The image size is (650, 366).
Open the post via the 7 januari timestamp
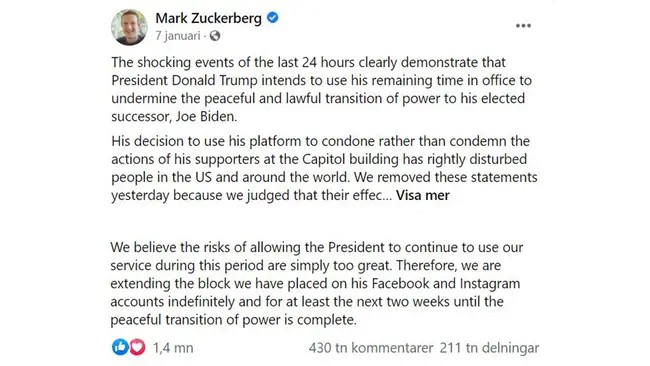click(x=178, y=36)
